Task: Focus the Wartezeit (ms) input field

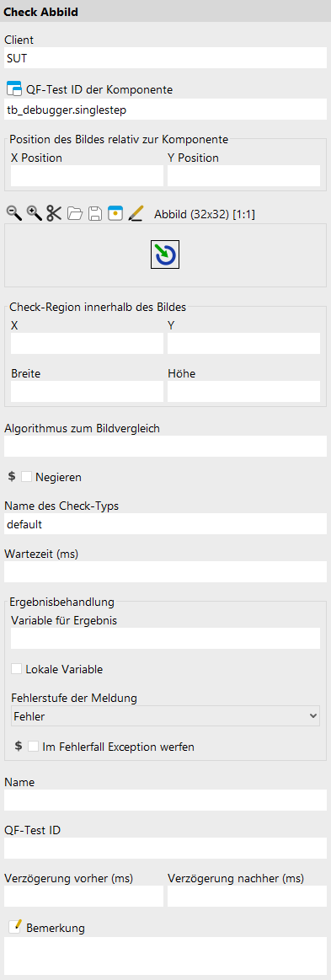Action: point(165,571)
